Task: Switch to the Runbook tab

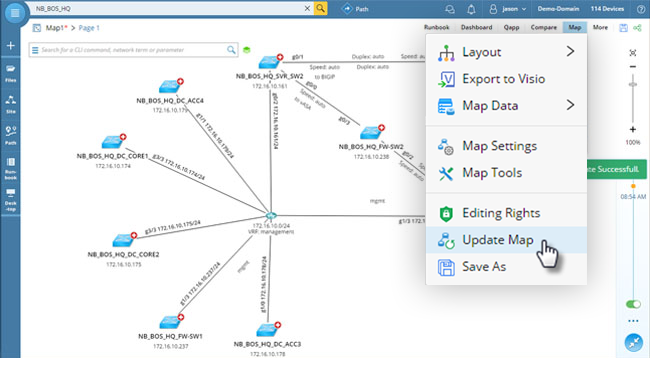Action: coord(437,27)
